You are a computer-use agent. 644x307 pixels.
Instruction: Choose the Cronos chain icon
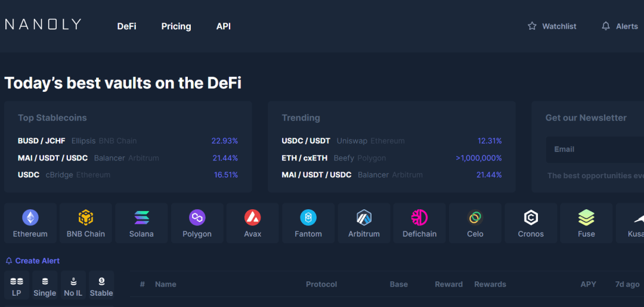coord(531,218)
